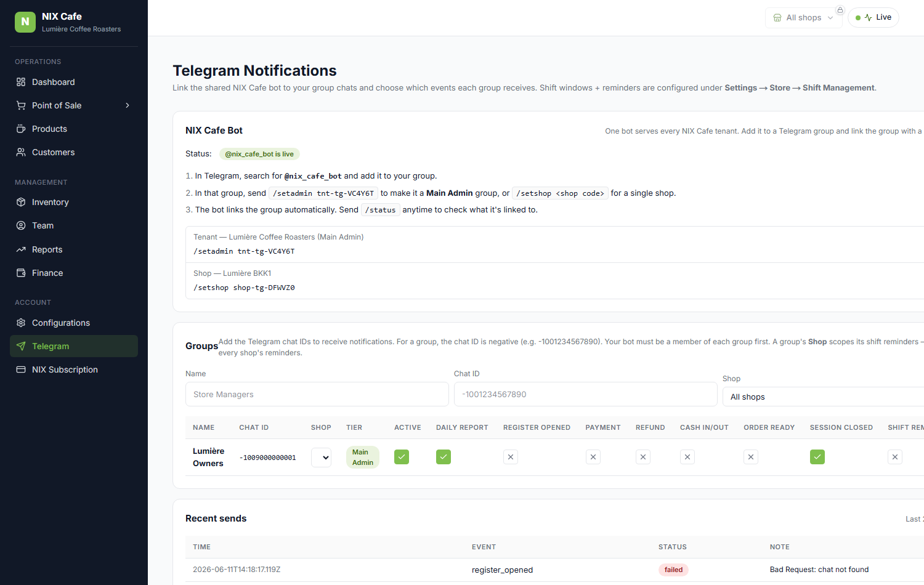This screenshot has height=585, width=924.
Task: Open the Customers section
Action: [x=74, y=152]
